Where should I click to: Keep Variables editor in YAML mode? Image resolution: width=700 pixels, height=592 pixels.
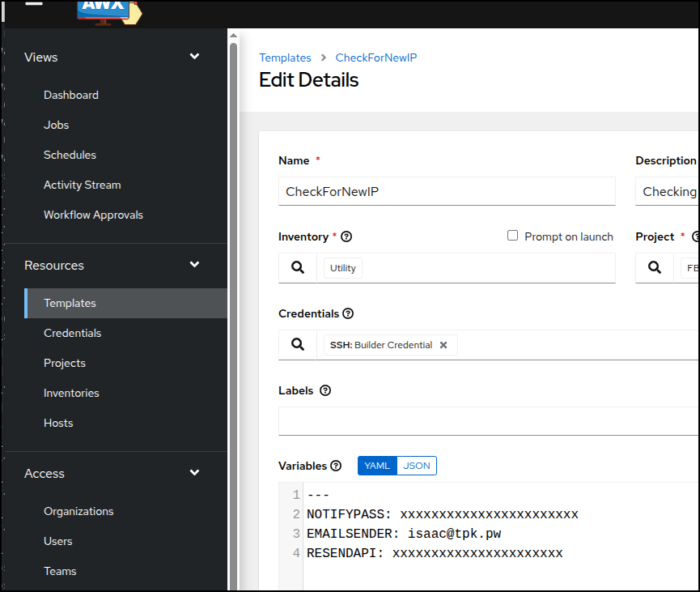click(376, 466)
